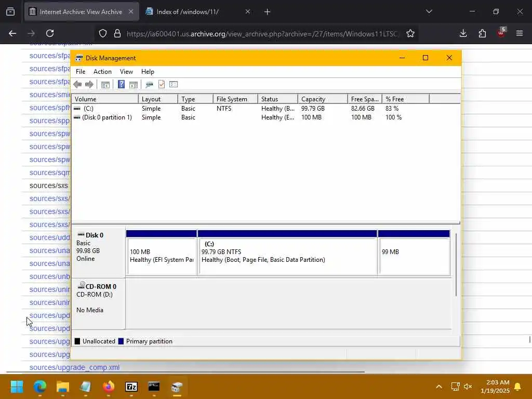This screenshot has width=532, height=399.
Task: Click the 82.66 GB free space cell
Action: click(363, 109)
